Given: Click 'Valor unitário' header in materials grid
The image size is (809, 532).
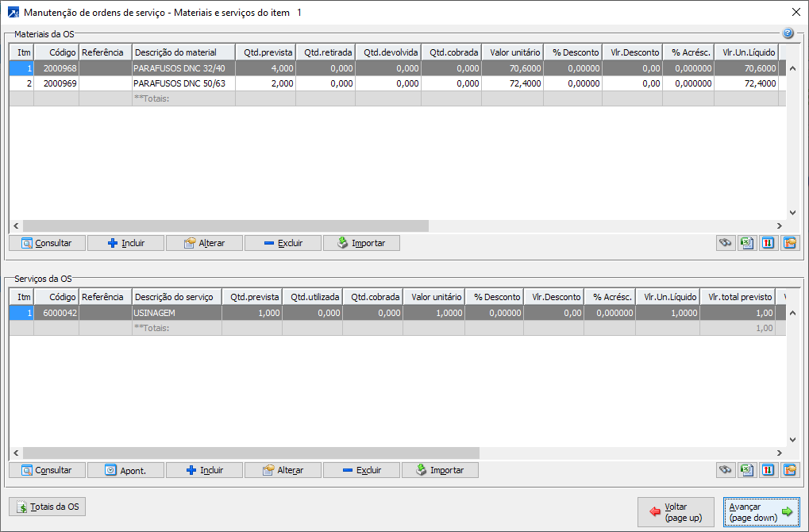Looking at the screenshot, I should point(512,52).
